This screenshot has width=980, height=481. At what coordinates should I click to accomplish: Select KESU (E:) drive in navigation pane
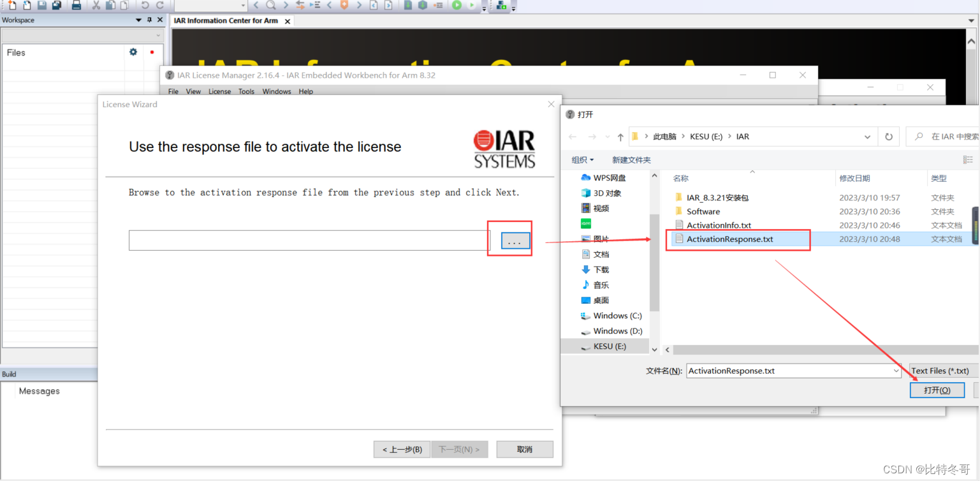[x=604, y=346]
